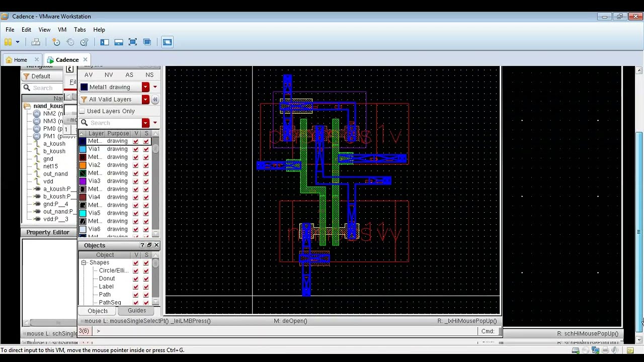This screenshot has height=362, width=644.
Task: Pause the virtual machine with the yellow pause icon
Action: pyautogui.click(x=8, y=42)
